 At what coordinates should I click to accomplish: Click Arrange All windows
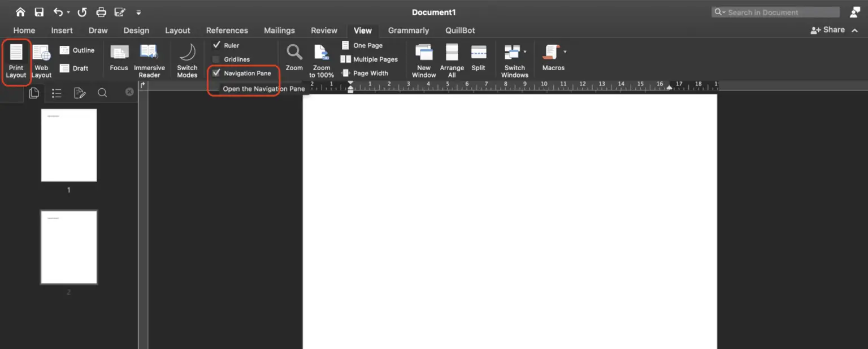(x=452, y=61)
